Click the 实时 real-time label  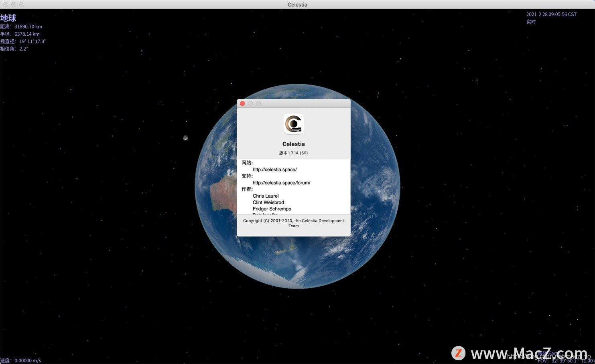pyautogui.click(x=531, y=22)
